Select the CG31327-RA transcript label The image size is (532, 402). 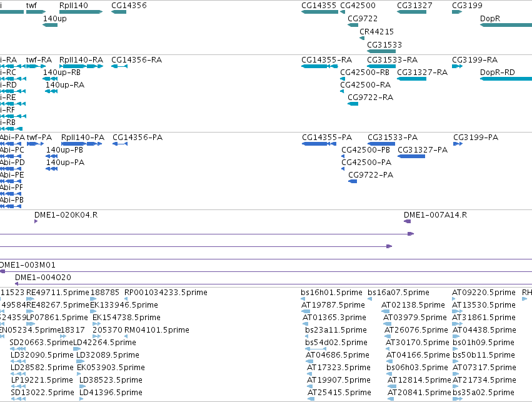click(423, 73)
